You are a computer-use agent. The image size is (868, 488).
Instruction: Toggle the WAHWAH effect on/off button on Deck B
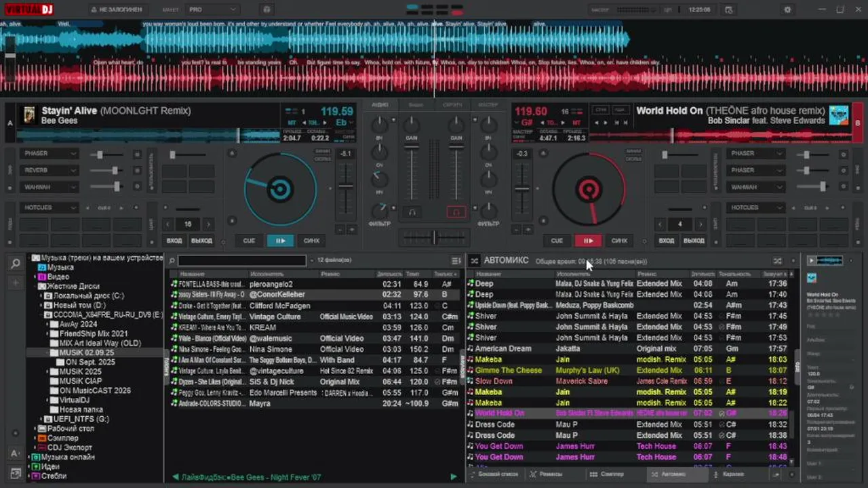click(844, 187)
